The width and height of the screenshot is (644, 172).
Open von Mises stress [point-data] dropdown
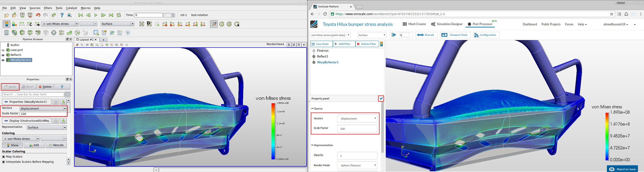(x=330, y=35)
